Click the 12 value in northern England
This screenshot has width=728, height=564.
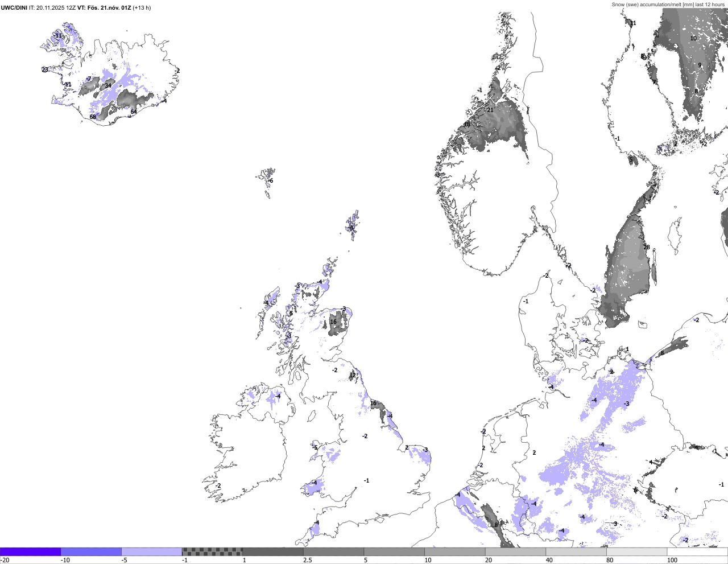(353, 375)
